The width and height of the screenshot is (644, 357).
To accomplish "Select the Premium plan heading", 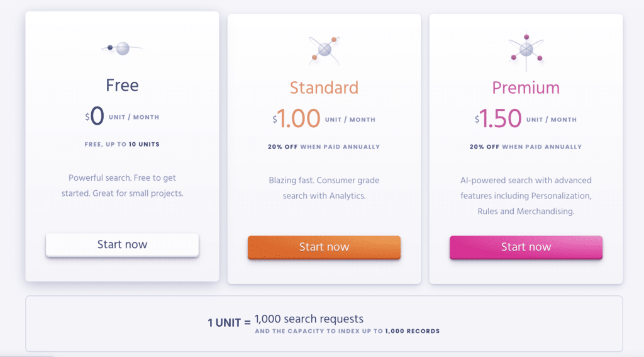I will pyautogui.click(x=526, y=88).
